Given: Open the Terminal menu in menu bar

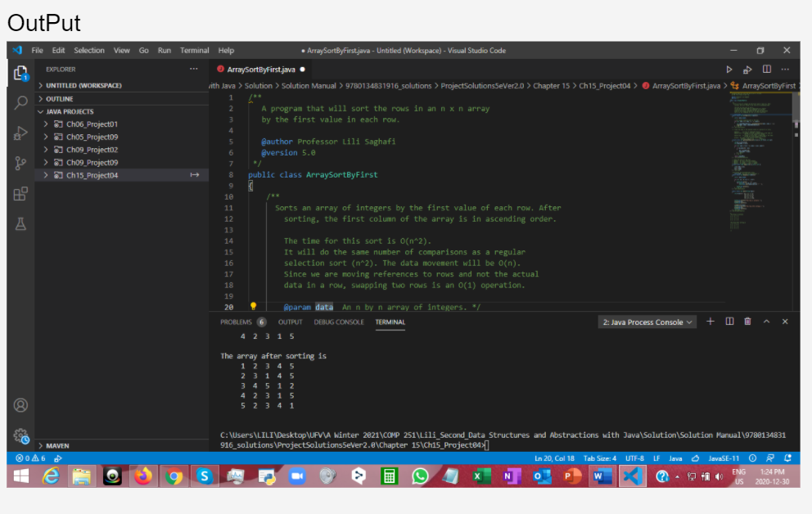Looking at the screenshot, I should pyautogui.click(x=195, y=51).
